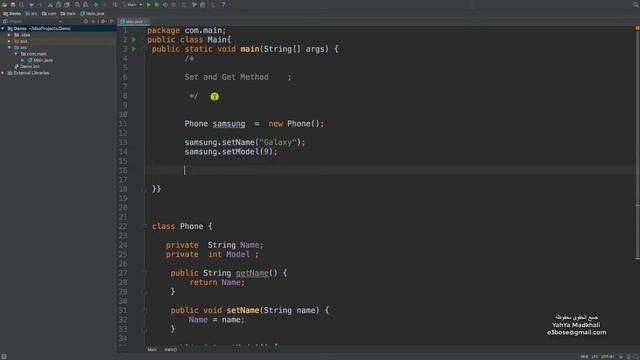Click the setName("Galaxy") call on line 13
The height and width of the screenshot is (360, 640).
click(x=261, y=142)
